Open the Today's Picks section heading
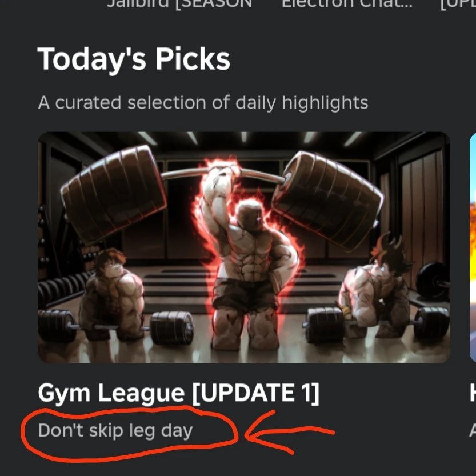The image size is (476, 476). tap(134, 59)
